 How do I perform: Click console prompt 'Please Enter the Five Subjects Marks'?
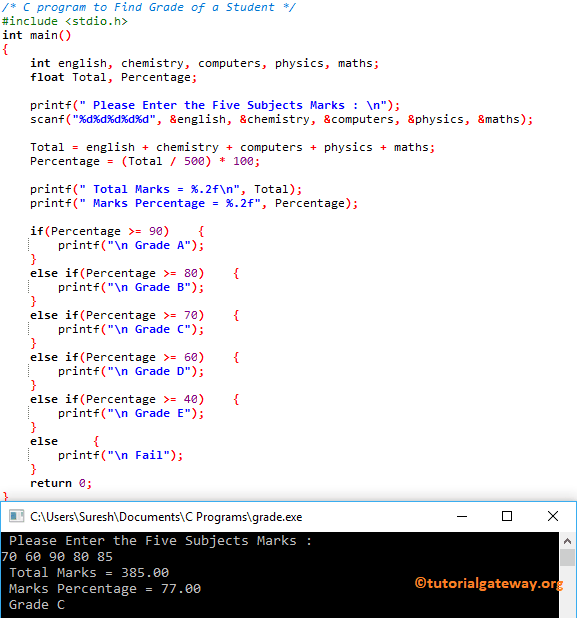click(160, 541)
